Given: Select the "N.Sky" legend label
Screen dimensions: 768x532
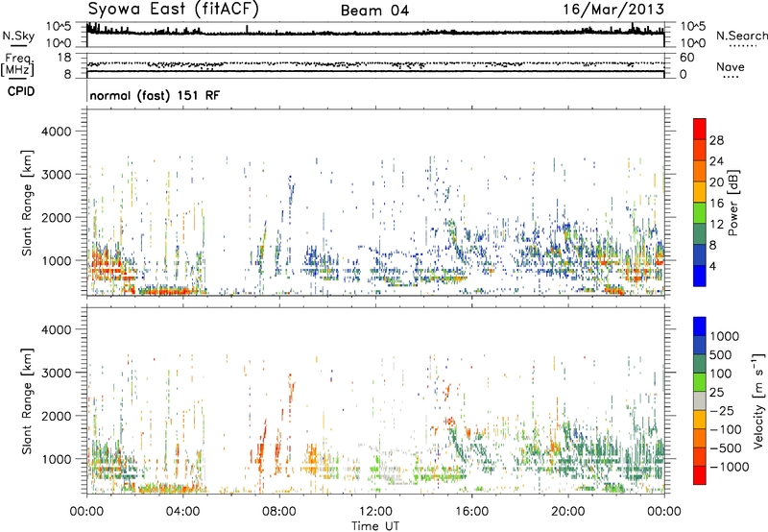Looking at the screenshot, I should pos(18,36).
